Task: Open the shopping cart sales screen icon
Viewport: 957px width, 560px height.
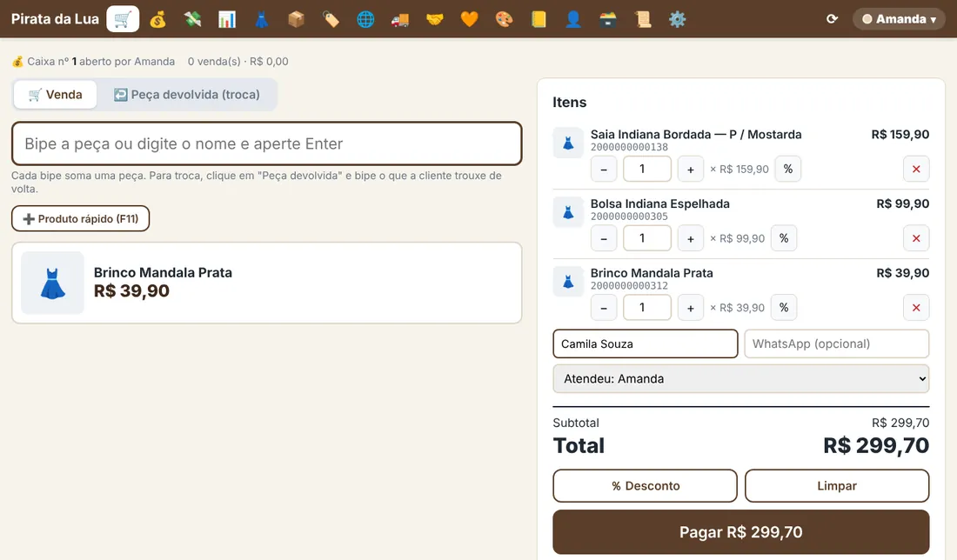Action: (x=123, y=19)
